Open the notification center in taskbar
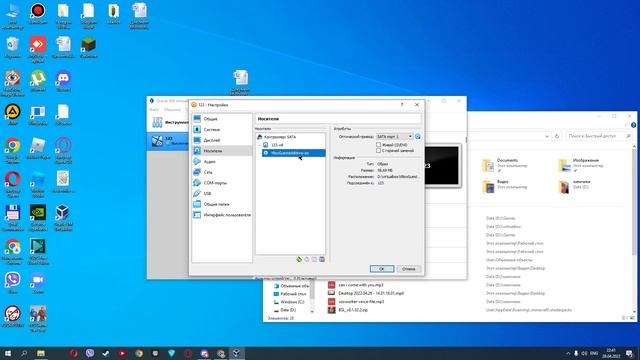 [629, 353]
